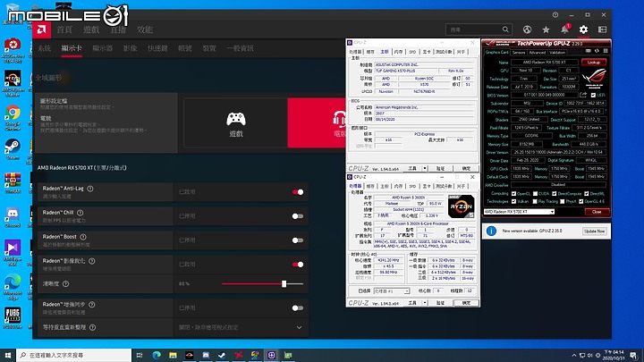Click the AMD logo home icon
The height and width of the screenshot is (362, 644).
pos(41,29)
